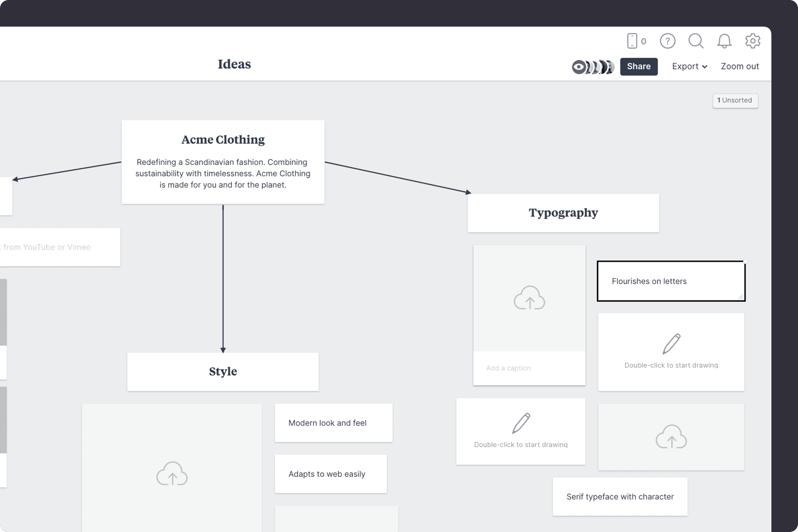The height and width of the screenshot is (532, 798).
Task: Click the Acme Clothing description paragraph
Action: [223, 173]
